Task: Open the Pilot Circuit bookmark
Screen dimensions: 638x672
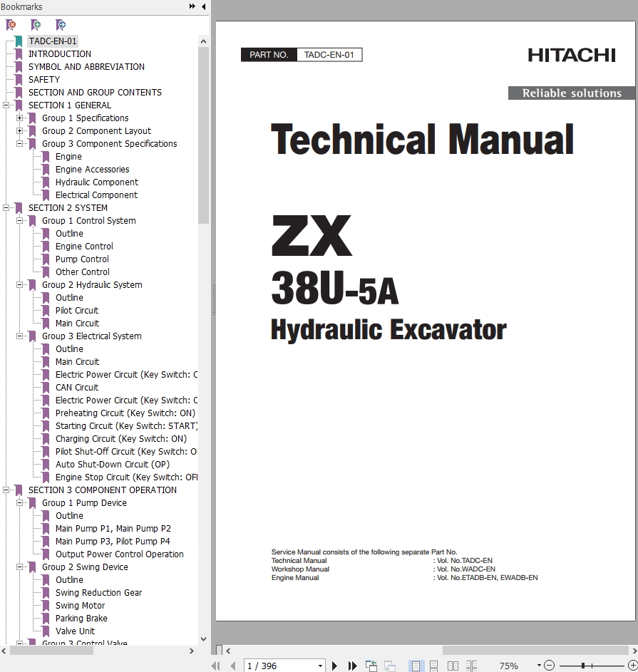Action: pos(77,310)
